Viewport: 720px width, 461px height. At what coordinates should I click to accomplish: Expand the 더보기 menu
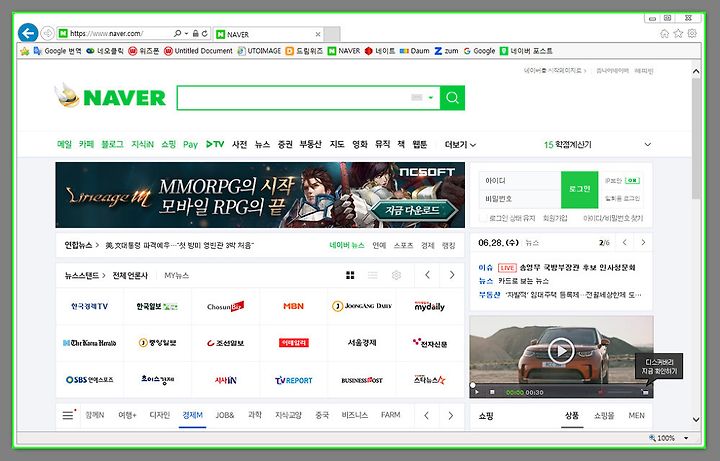(x=460, y=145)
